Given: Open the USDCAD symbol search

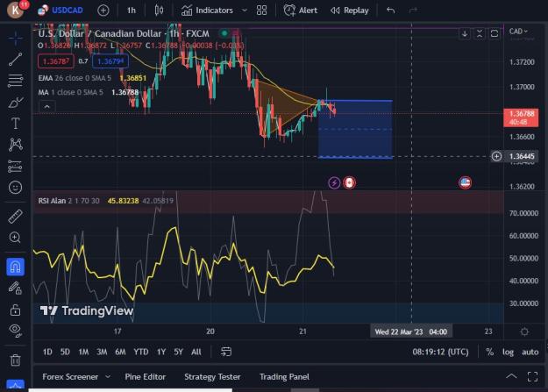Looking at the screenshot, I should (x=60, y=11).
